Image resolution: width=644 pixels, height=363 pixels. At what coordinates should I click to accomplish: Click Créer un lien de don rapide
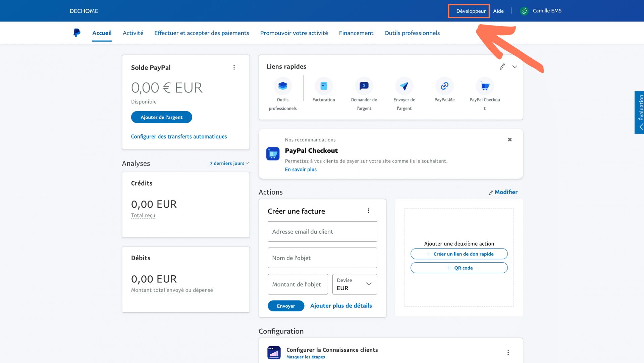[459, 254]
